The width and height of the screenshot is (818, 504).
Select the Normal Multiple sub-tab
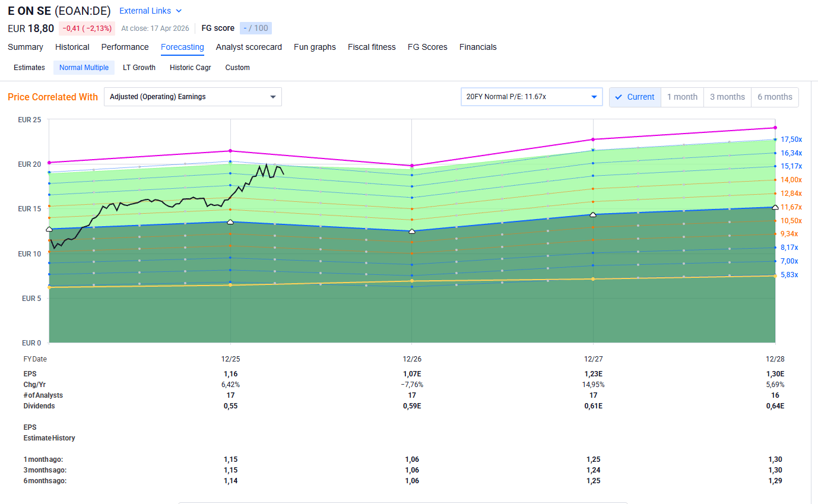[x=84, y=68]
